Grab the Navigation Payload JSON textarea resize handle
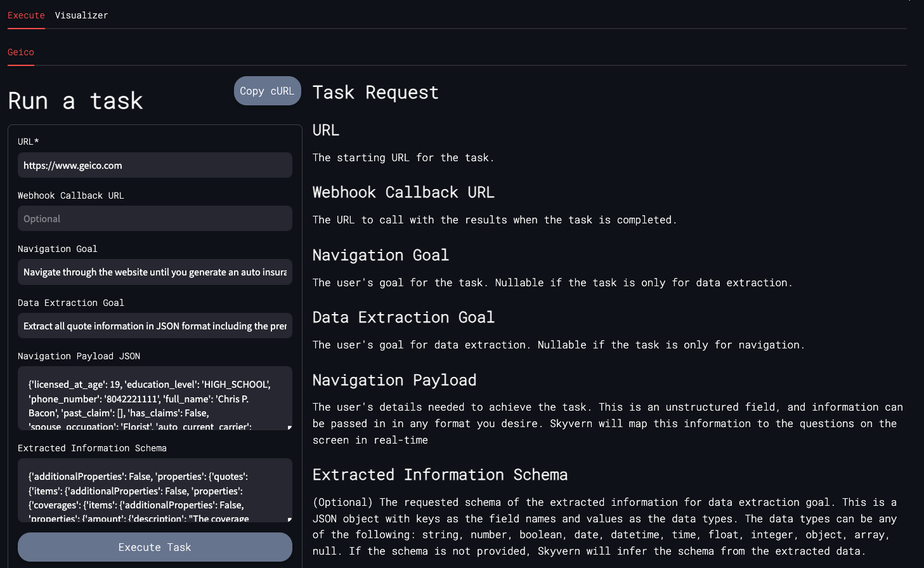Viewport: 924px width, 568px height. click(x=289, y=427)
